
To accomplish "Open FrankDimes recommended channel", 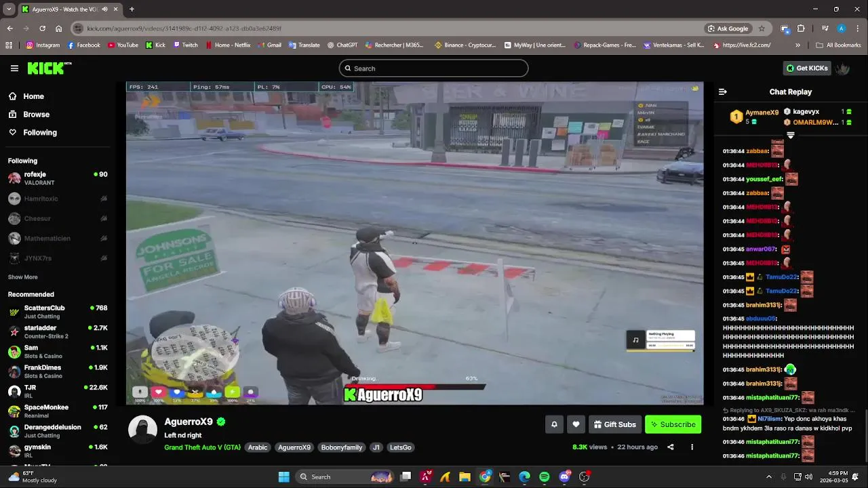I will pos(58,371).
